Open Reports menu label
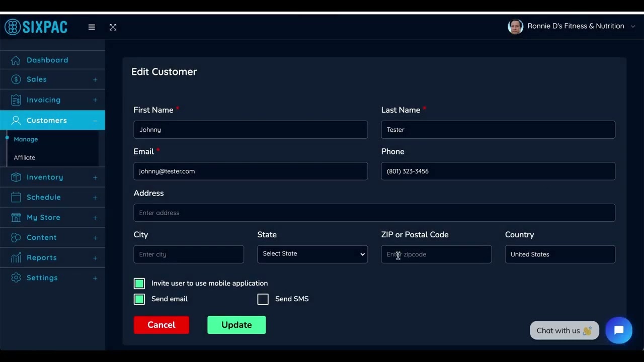Image resolution: width=644 pixels, height=362 pixels. click(x=42, y=257)
